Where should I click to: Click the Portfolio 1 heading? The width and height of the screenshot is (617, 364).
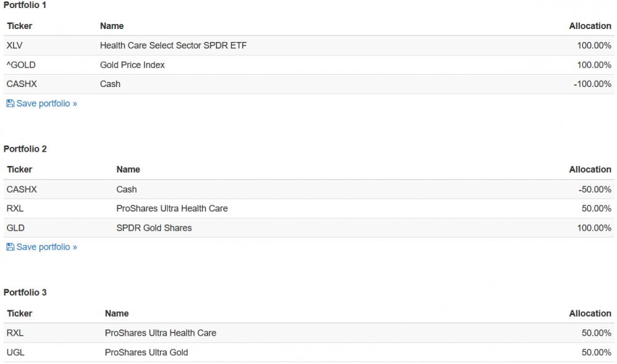click(x=25, y=5)
